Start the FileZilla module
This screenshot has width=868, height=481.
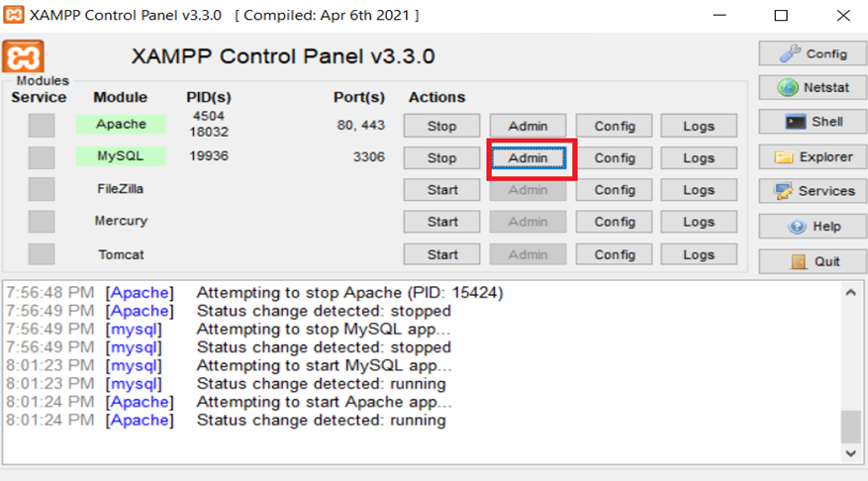click(441, 190)
